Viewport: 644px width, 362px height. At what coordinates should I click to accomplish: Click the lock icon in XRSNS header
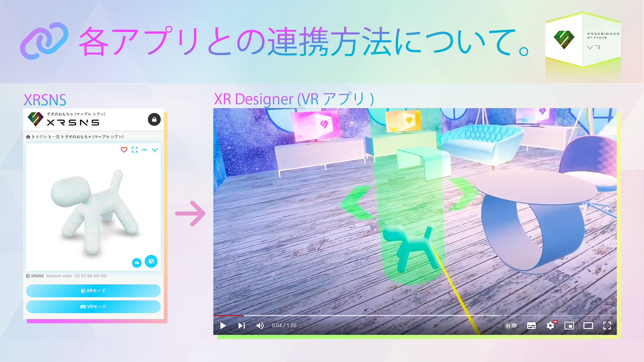[x=154, y=119]
